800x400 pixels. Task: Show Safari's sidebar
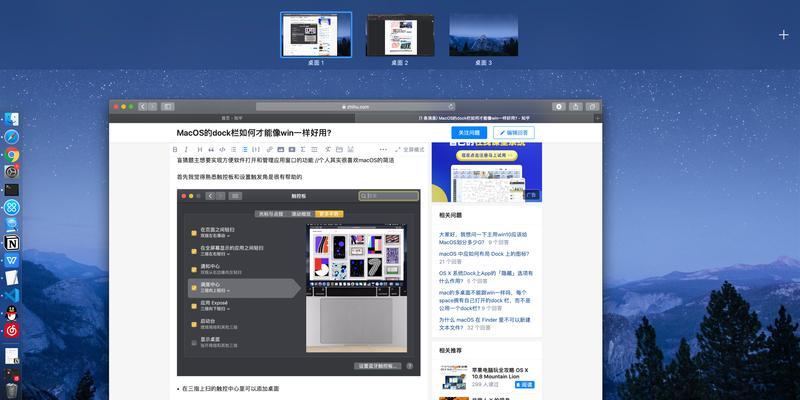click(x=168, y=107)
